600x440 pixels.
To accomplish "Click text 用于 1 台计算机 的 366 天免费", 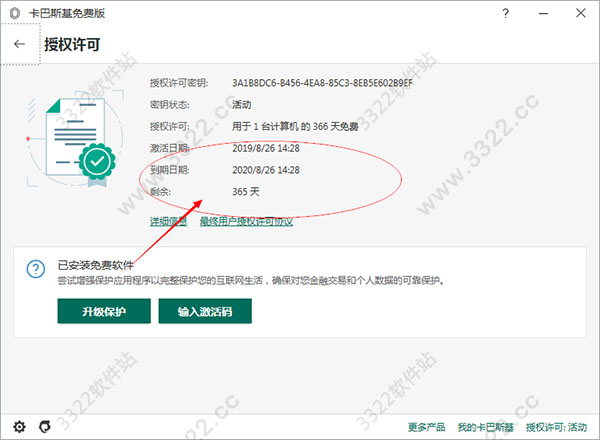I will pos(295,126).
